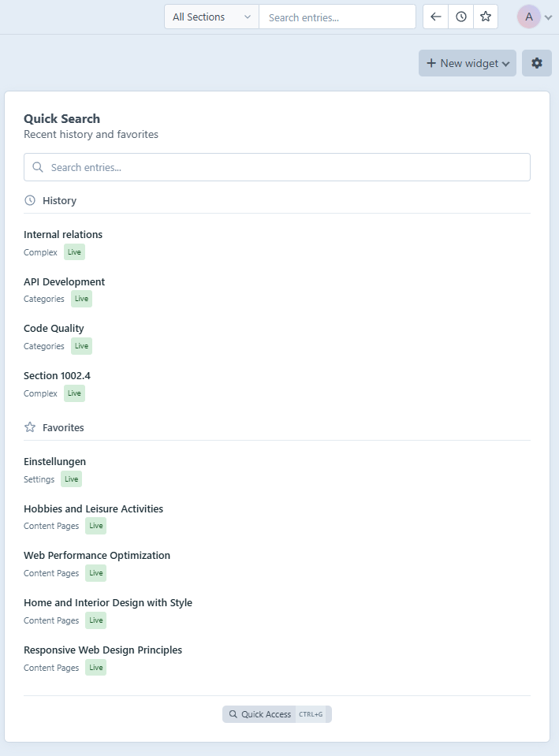Open the settings gear icon
The width and height of the screenshot is (559, 756).
536,63
